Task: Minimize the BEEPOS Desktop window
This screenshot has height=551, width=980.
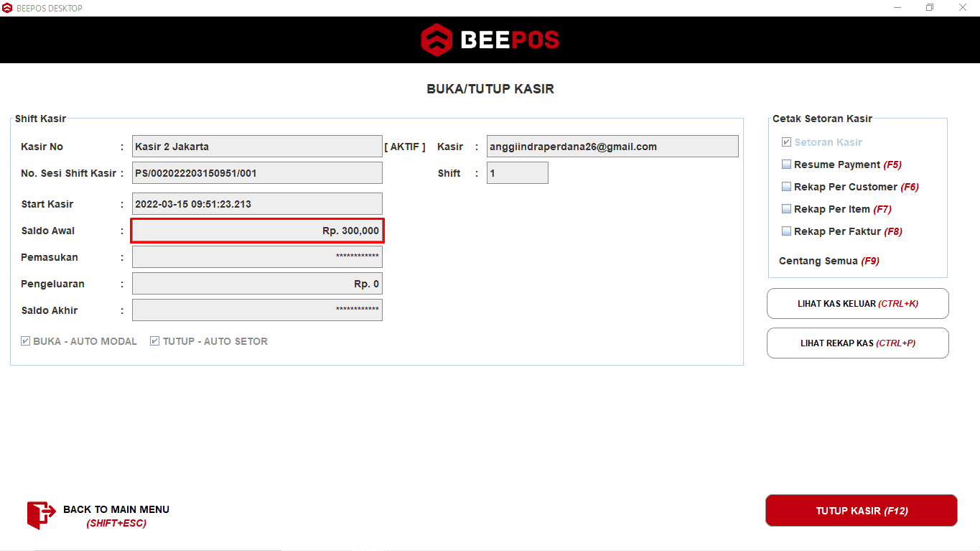Action: point(897,8)
